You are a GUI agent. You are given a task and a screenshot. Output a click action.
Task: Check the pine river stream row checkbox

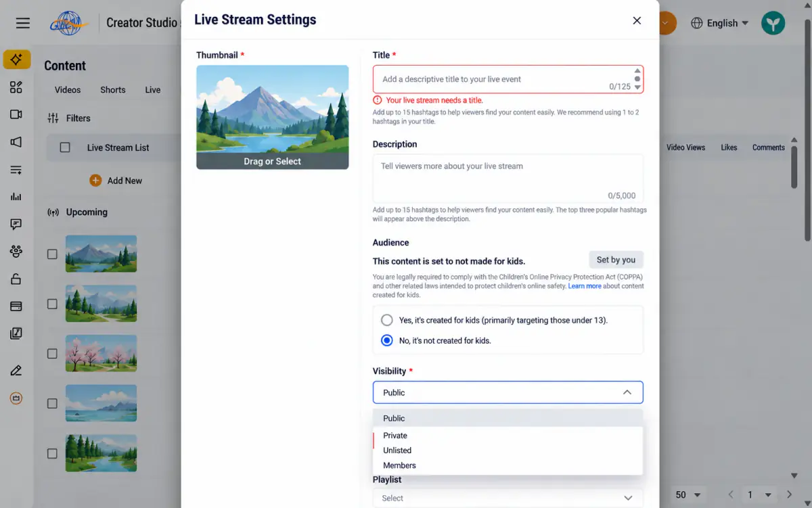(52, 453)
